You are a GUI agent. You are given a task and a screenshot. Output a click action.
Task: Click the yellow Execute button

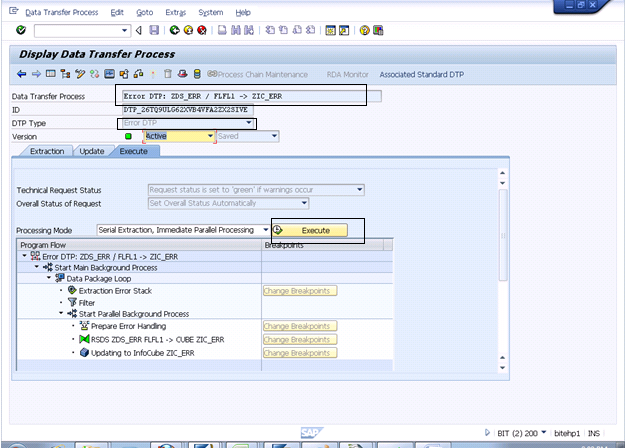[310, 230]
